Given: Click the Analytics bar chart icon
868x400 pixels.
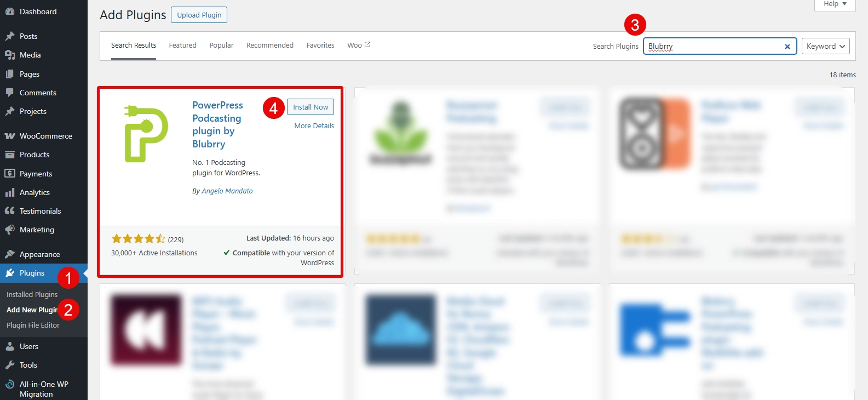Looking at the screenshot, I should (x=9, y=192).
